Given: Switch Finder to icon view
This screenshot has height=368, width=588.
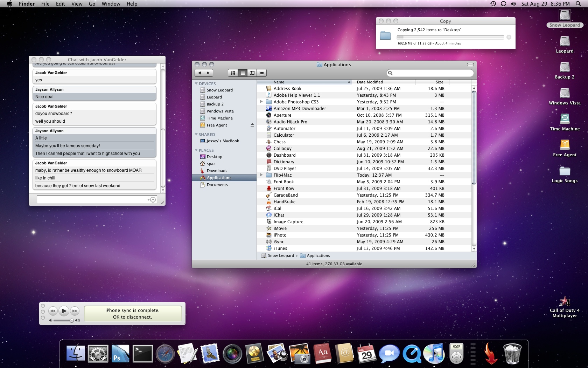Looking at the screenshot, I should (x=233, y=73).
